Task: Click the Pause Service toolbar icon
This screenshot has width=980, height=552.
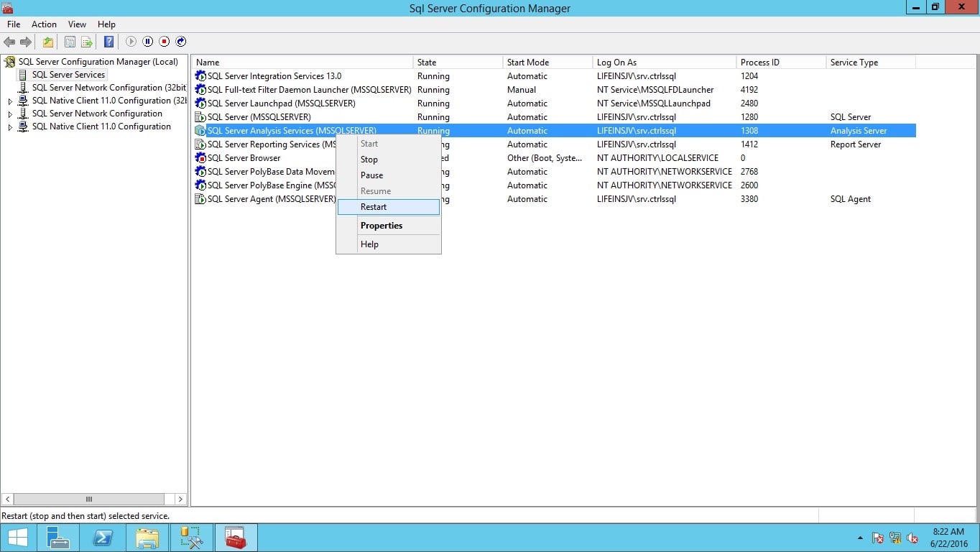Action: (147, 42)
